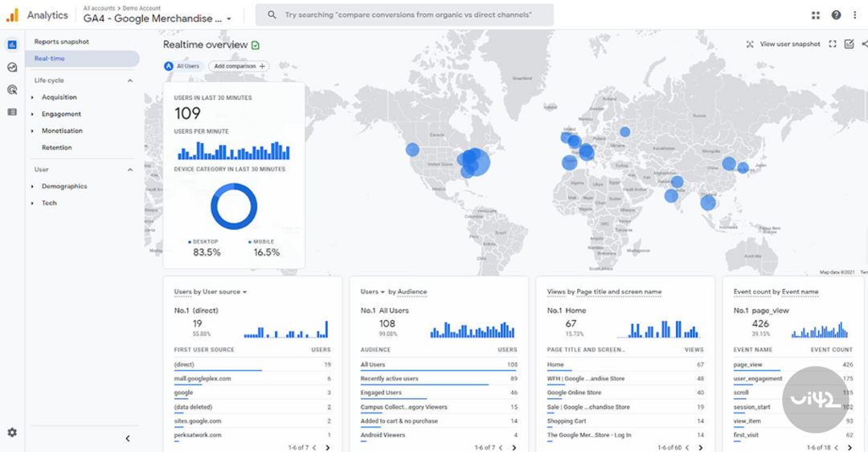This screenshot has height=452, width=868.
Task: Collapse the navigation panel with the chevron
Action: click(x=128, y=438)
